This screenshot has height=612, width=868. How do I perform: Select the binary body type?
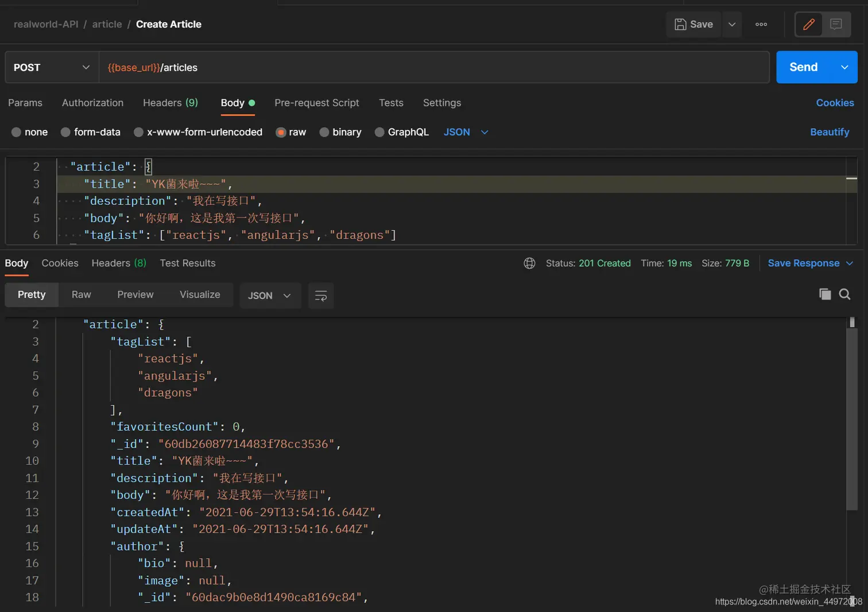point(340,132)
